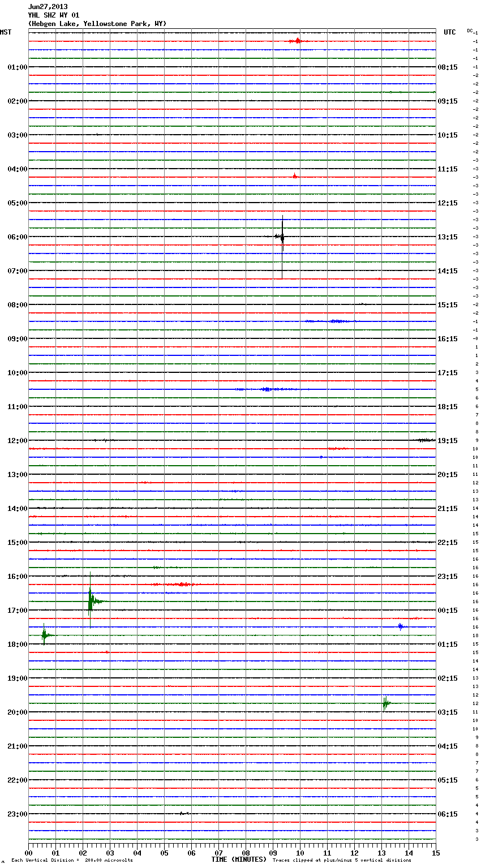
Task: Click the 05:00 MST row label
Action: (18, 203)
